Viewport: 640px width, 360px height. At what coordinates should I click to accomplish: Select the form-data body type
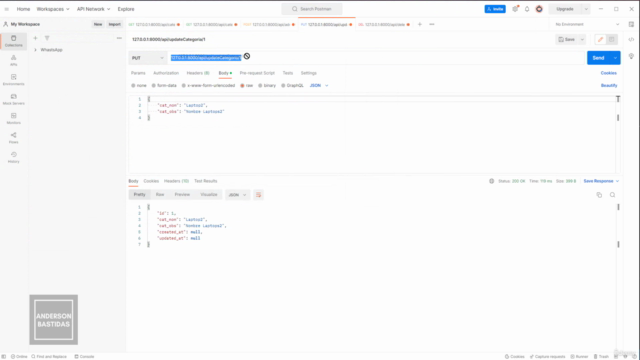[164, 86]
